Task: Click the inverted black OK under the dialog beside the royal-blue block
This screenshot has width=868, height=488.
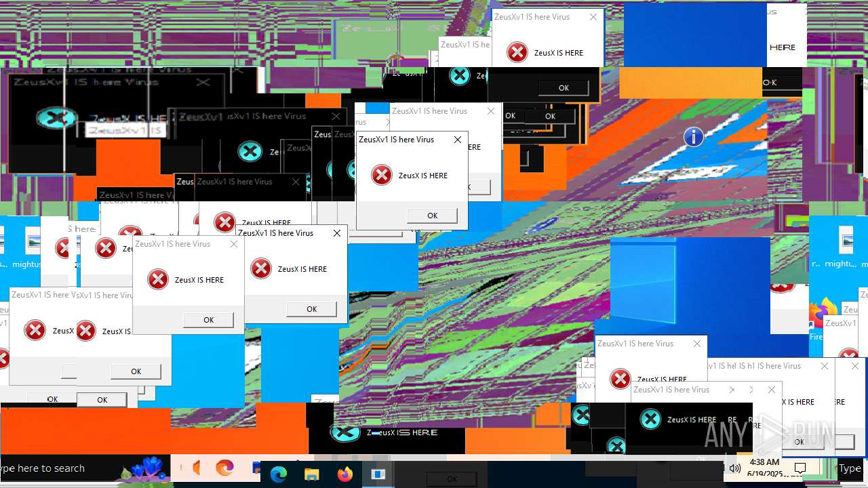Action: point(564,88)
